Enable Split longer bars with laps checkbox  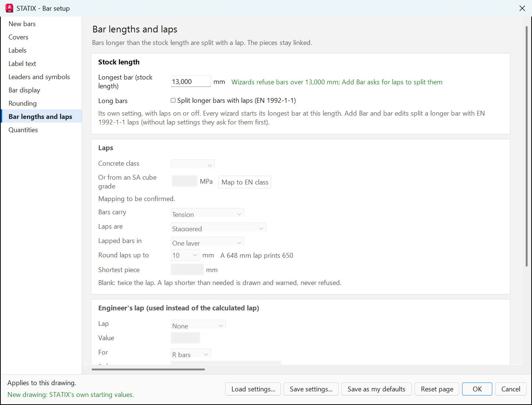pyautogui.click(x=173, y=101)
